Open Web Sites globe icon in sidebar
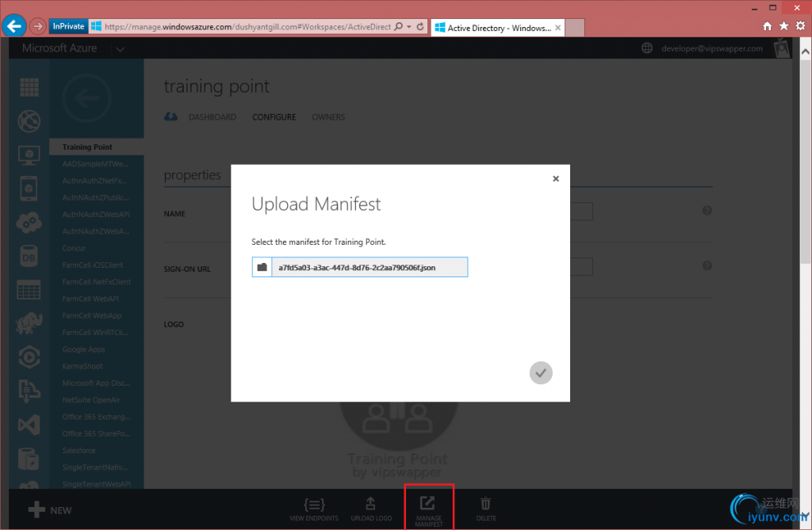 (x=29, y=121)
